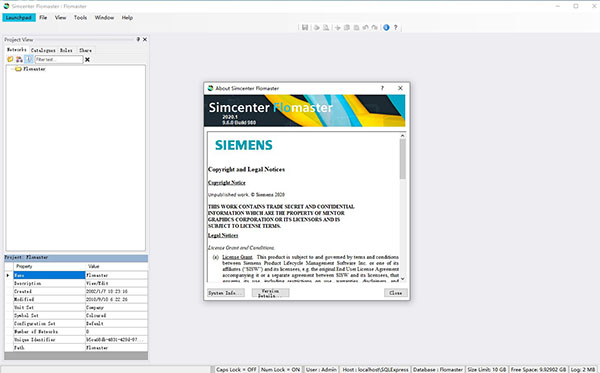Viewport: 600px width, 373px height.
Task: Click the Value column header
Action: pos(116,266)
